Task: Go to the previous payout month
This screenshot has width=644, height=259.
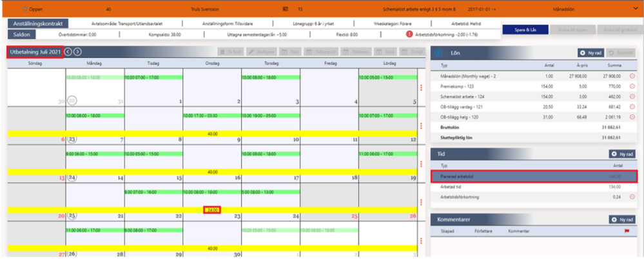Action: [68, 52]
